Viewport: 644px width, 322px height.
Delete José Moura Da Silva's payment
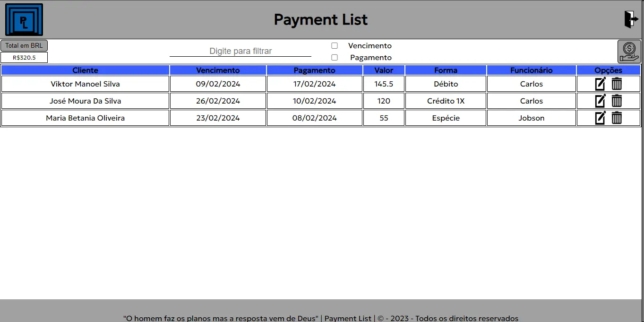(617, 101)
